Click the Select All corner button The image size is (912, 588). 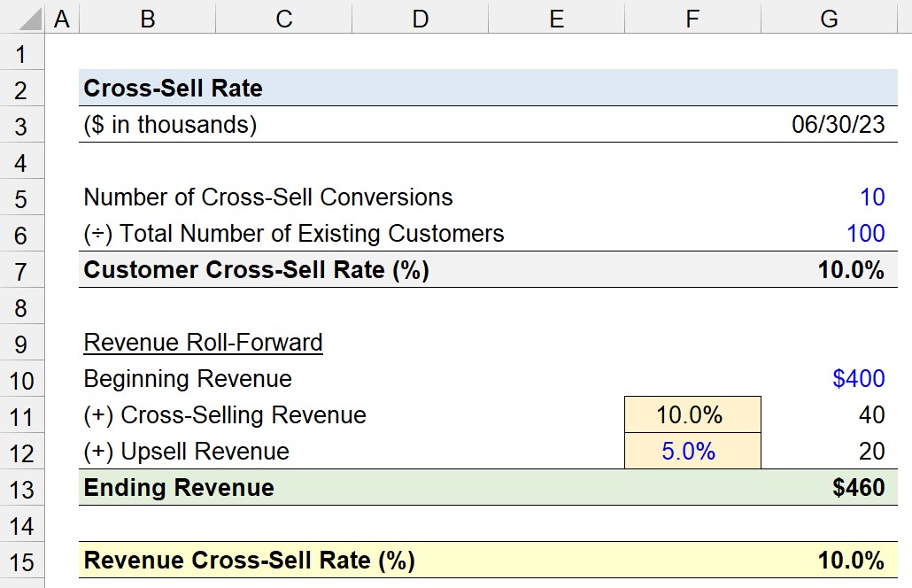[22, 16]
